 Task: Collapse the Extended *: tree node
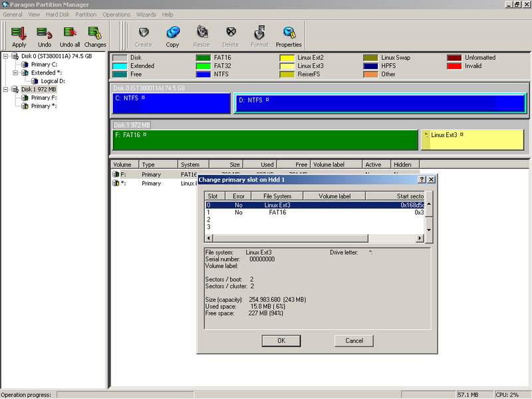(15, 72)
